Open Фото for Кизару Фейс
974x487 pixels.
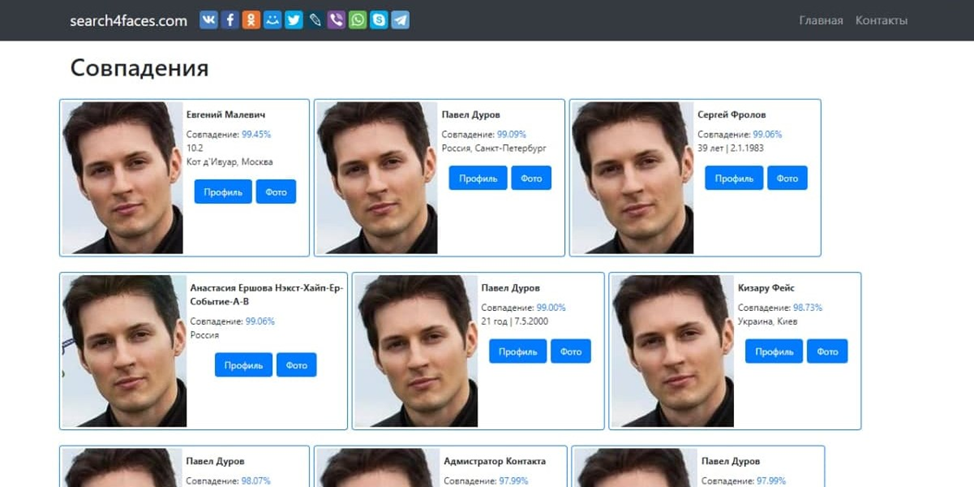pyautogui.click(x=827, y=351)
